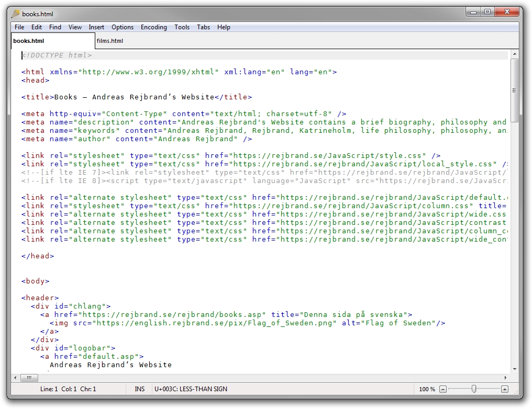This screenshot has width=532, height=409.
Task: Click the 100 % zoom level text
Action: click(427, 389)
